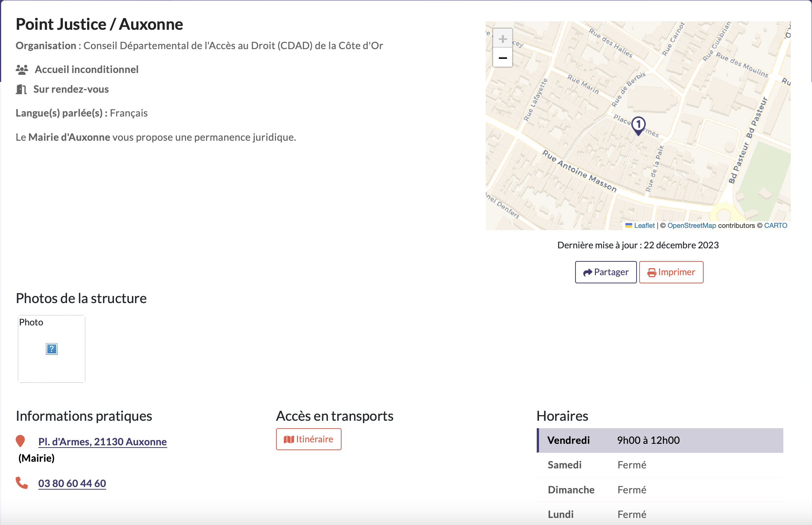Zoom in on the map

[x=502, y=39]
